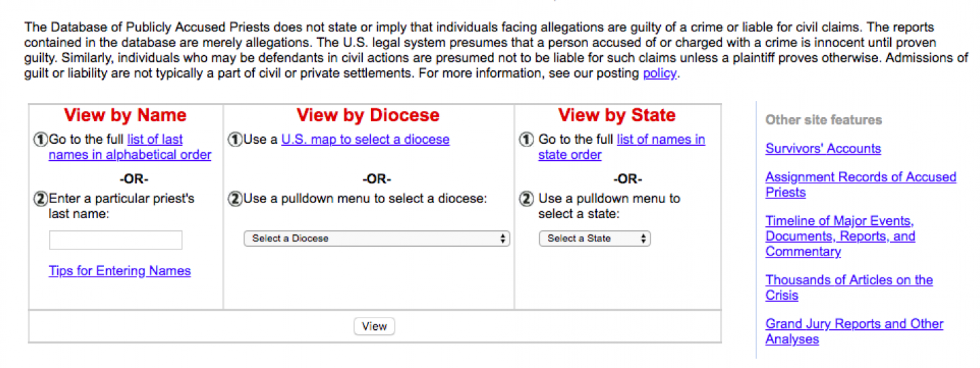Click the circled 2 icon beside state pulldown prompt
The height and width of the screenshot is (368, 980).
526,199
